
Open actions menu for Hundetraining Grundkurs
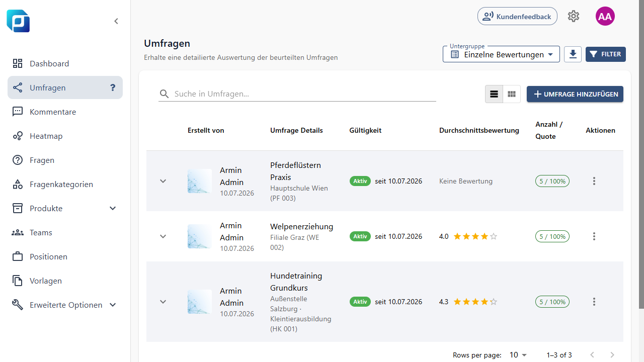594,302
